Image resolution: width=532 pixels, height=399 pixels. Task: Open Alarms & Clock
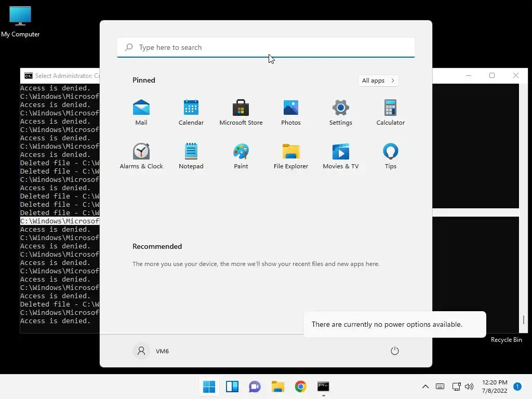[141, 156]
